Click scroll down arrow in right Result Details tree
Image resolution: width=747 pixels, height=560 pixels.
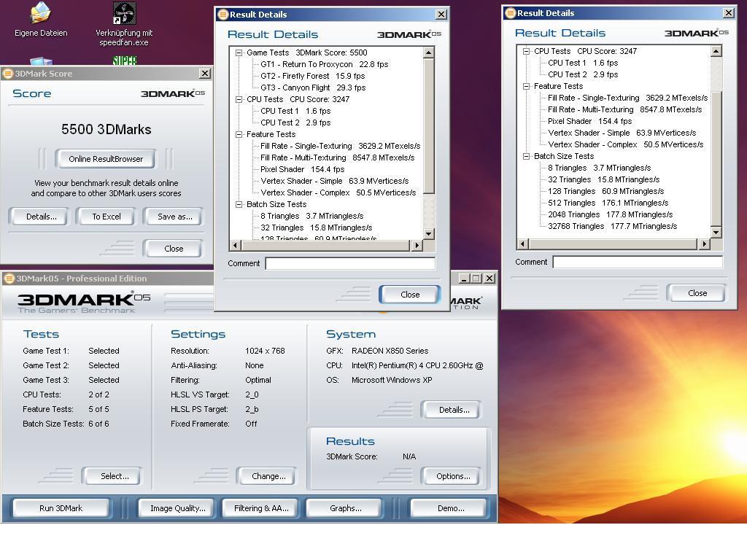(x=716, y=233)
